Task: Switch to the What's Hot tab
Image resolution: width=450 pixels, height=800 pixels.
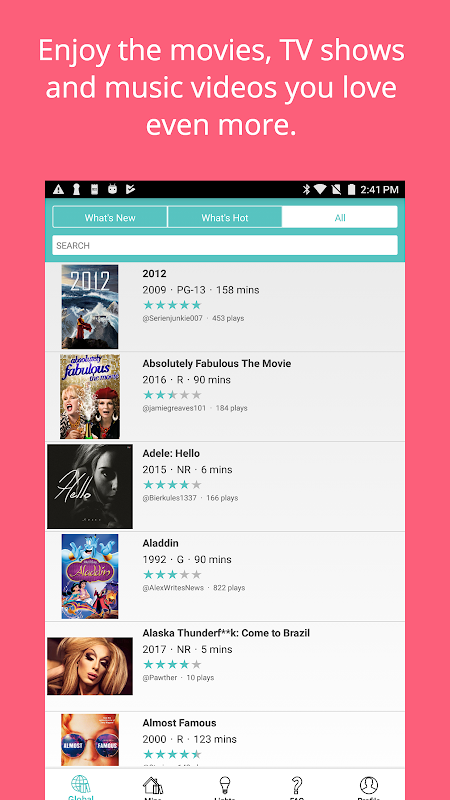Action: pyautogui.click(x=224, y=217)
